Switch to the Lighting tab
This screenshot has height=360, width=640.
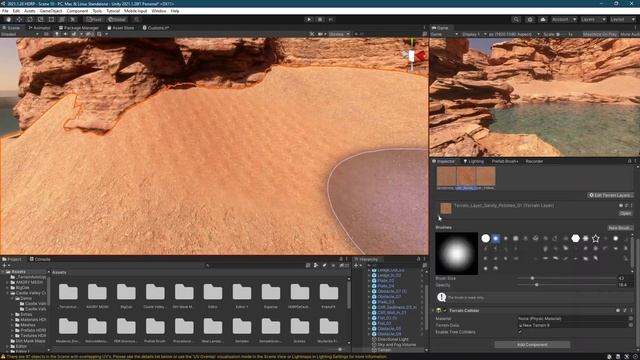(x=473, y=161)
